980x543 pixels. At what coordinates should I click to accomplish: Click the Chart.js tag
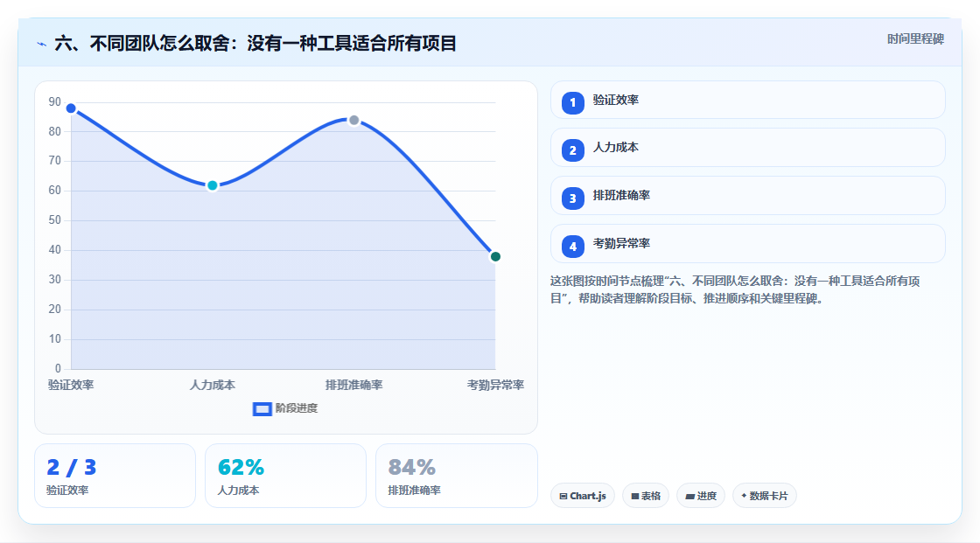[583, 496]
